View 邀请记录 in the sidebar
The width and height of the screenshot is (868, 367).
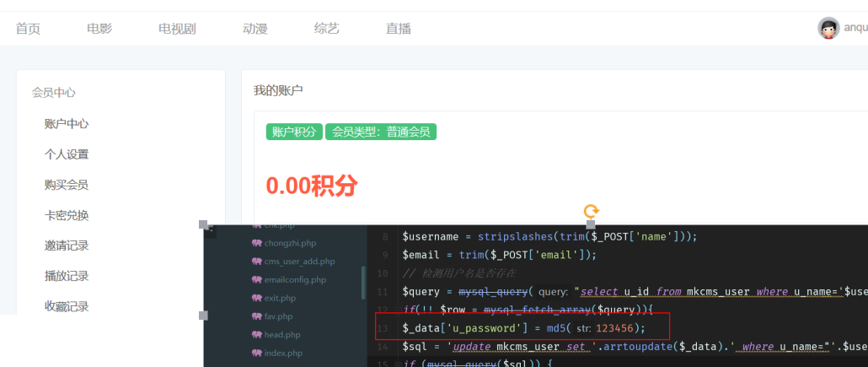(67, 246)
